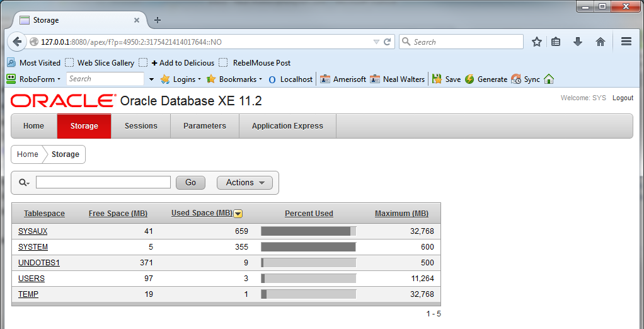
Task: Open the Application Express tab
Action: (287, 126)
